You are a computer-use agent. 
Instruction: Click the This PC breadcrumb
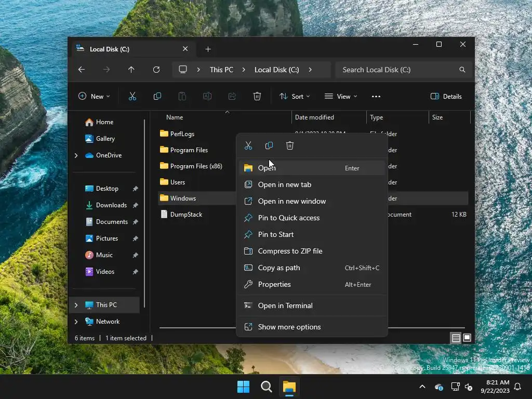(x=221, y=70)
